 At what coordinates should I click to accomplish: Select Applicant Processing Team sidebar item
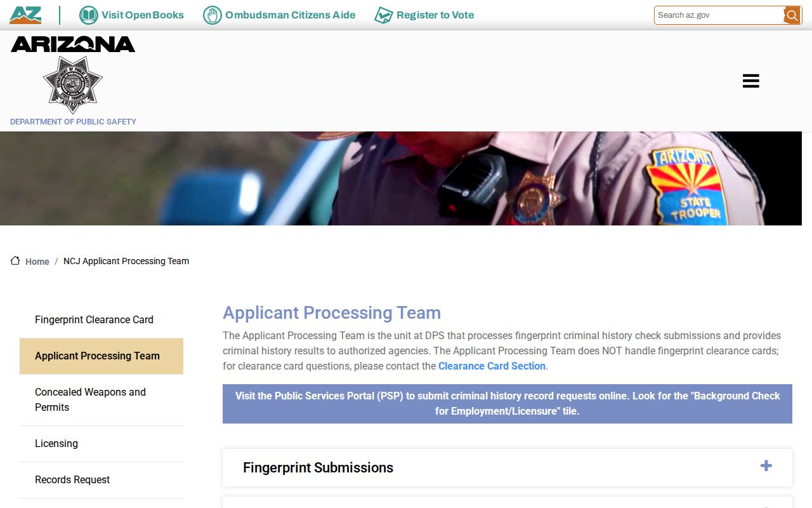(x=101, y=356)
